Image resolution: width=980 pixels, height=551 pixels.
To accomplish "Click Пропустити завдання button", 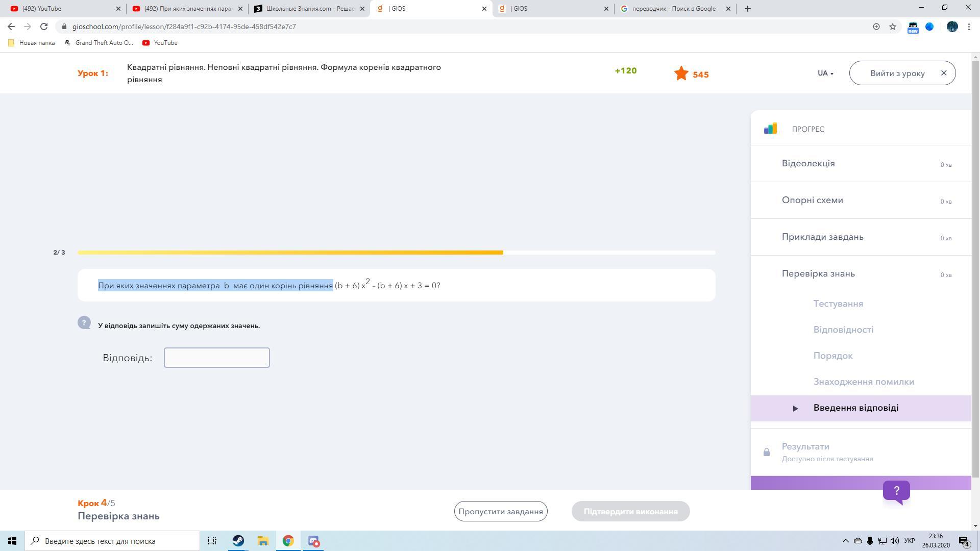I will pyautogui.click(x=500, y=511).
